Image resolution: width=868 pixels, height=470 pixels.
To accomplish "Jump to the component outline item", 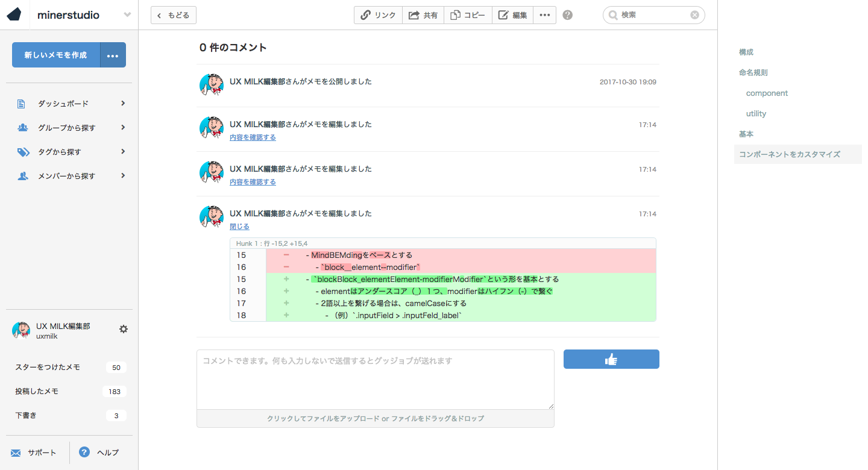I will (x=767, y=93).
